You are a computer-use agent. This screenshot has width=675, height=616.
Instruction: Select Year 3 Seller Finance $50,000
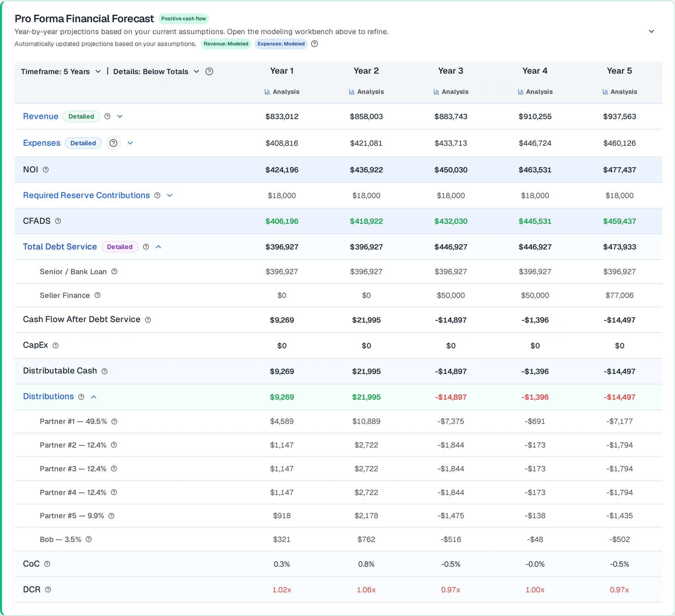click(451, 295)
